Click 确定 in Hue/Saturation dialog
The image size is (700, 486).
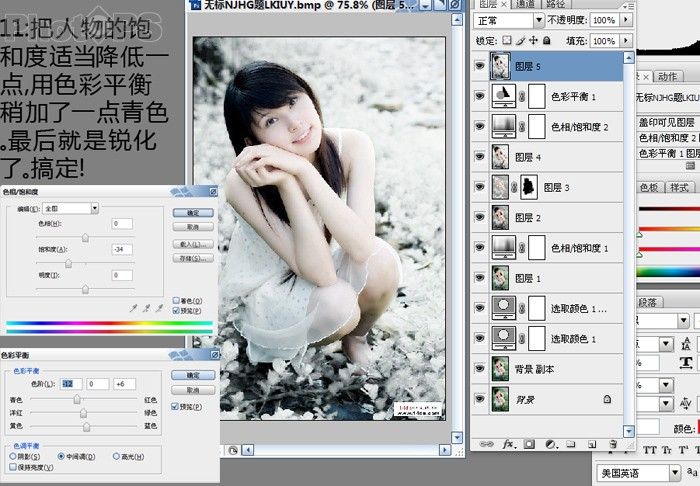click(x=193, y=213)
